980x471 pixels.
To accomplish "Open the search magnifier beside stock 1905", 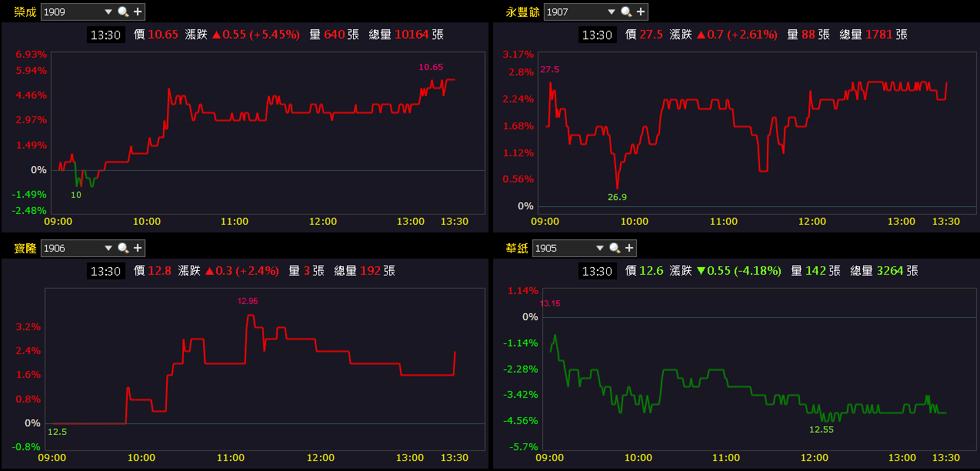I will [615, 248].
